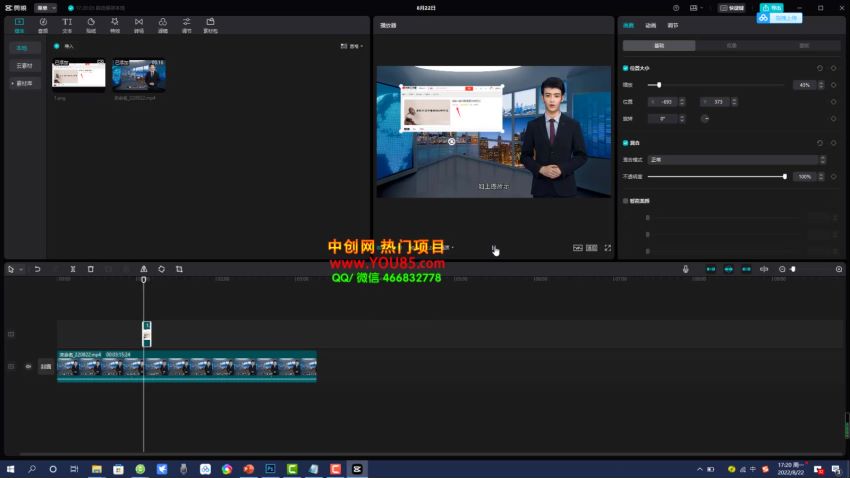Toggle the Position and Size checkbox
Screen dimensions: 850x478
[x=626, y=68]
